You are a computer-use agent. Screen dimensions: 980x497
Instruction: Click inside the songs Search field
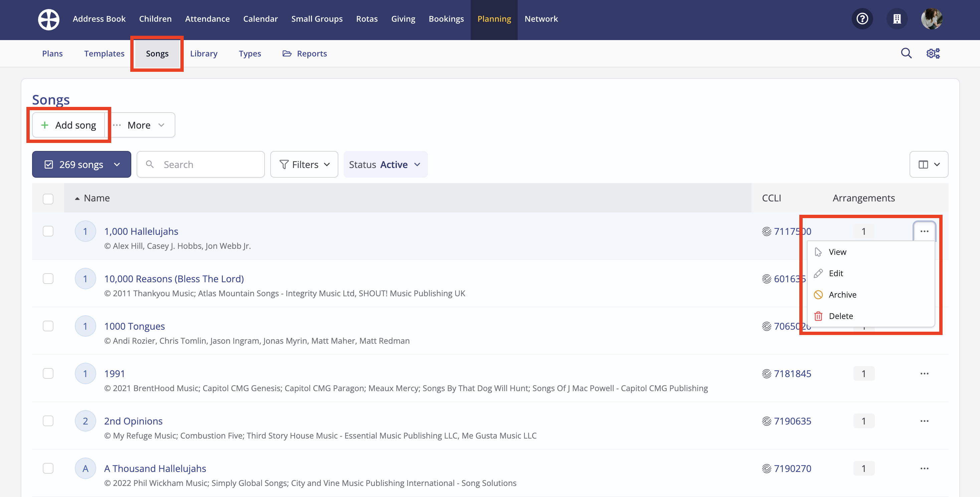pyautogui.click(x=200, y=164)
